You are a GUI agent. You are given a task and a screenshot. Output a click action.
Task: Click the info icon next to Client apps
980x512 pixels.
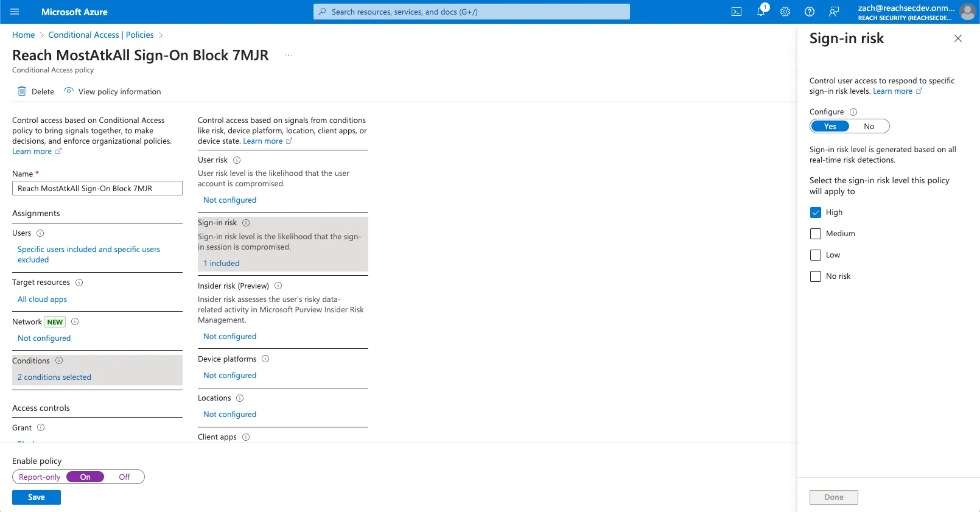(246, 437)
